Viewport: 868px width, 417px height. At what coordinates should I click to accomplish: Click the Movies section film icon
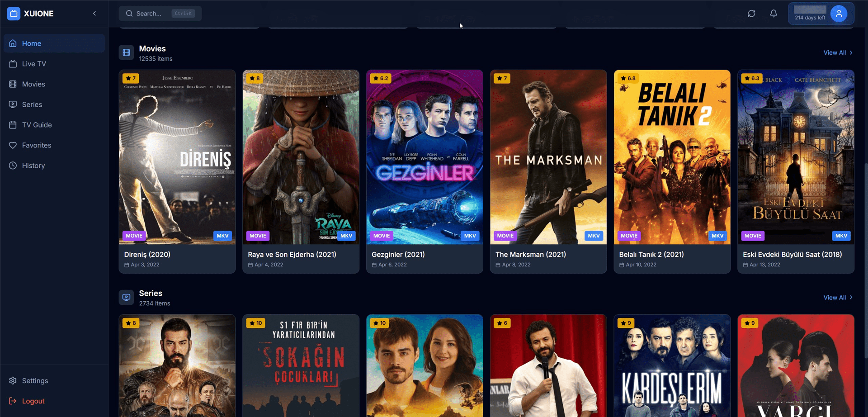point(127,53)
